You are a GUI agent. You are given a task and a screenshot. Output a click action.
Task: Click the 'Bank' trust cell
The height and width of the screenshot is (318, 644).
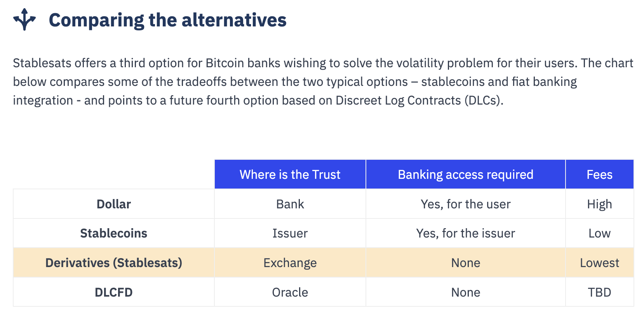[290, 204]
